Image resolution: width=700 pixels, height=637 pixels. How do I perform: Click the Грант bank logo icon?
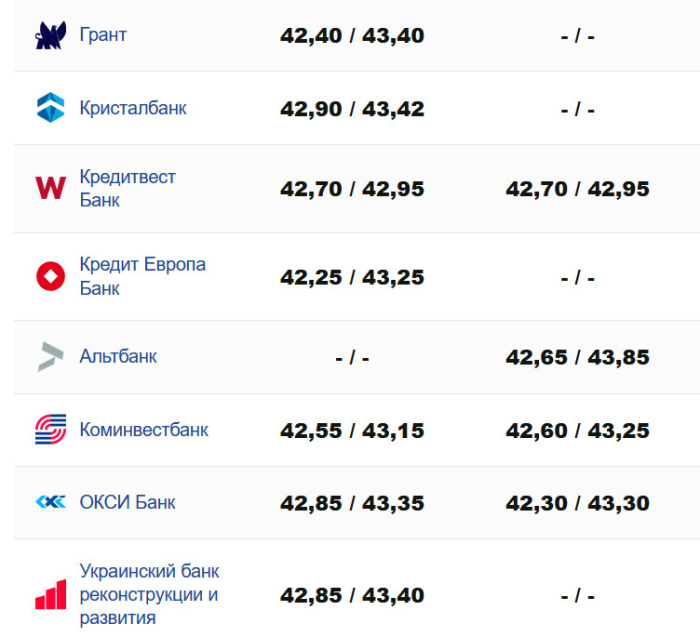pos(50,36)
